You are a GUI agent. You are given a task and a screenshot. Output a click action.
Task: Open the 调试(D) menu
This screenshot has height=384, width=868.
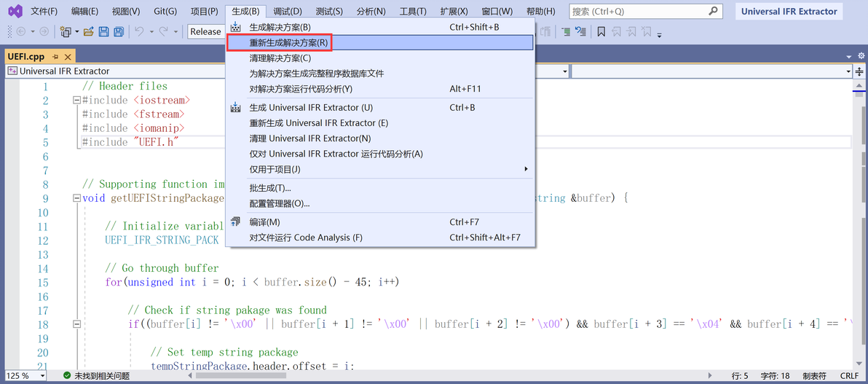288,11
